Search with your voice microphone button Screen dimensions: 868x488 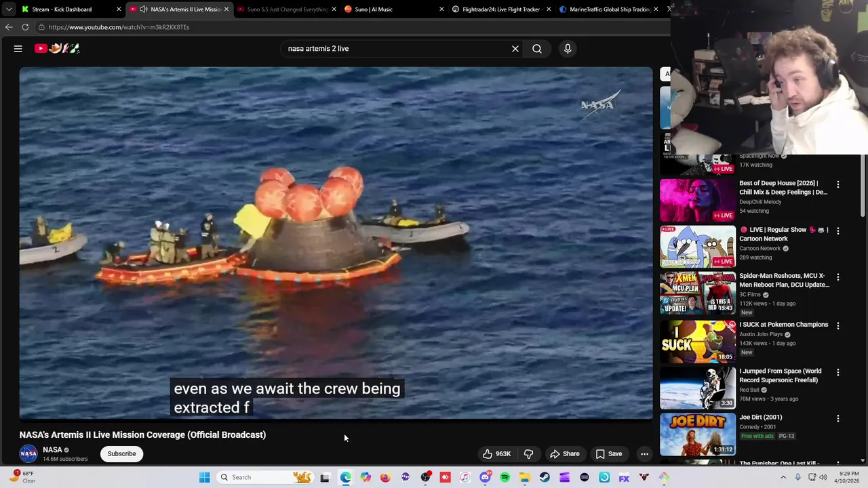pyautogui.click(x=568, y=48)
